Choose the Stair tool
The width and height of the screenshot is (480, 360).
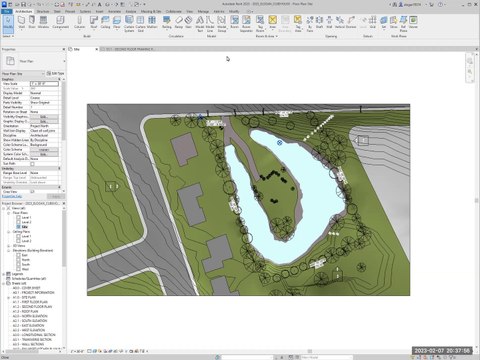pos(188,22)
